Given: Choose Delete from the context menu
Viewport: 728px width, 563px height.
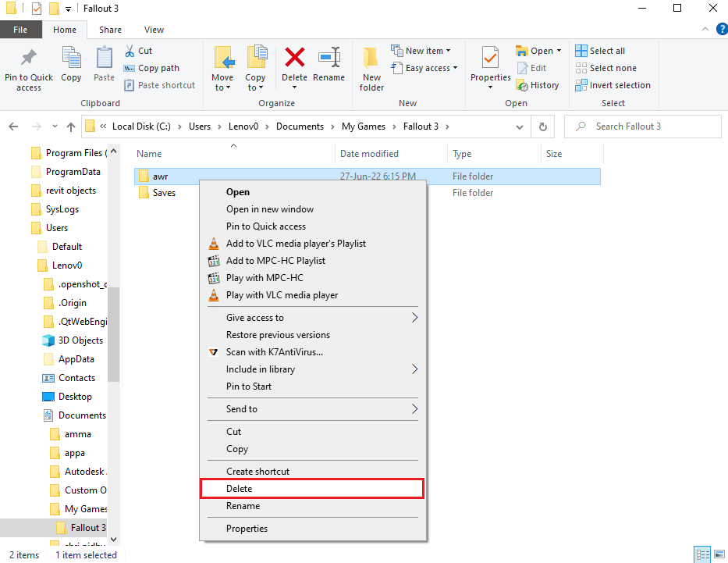Looking at the screenshot, I should pyautogui.click(x=312, y=489).
